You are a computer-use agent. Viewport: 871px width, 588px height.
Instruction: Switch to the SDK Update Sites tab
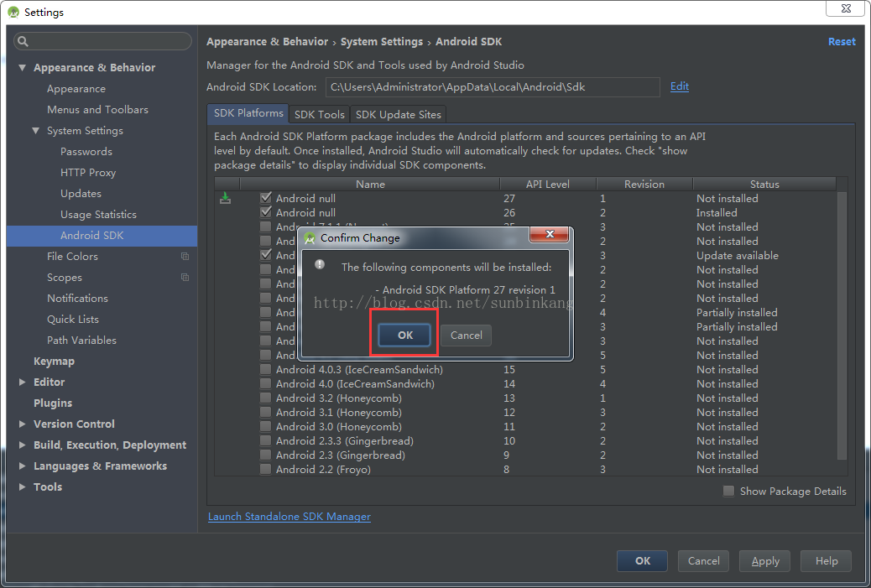(398, 114)
